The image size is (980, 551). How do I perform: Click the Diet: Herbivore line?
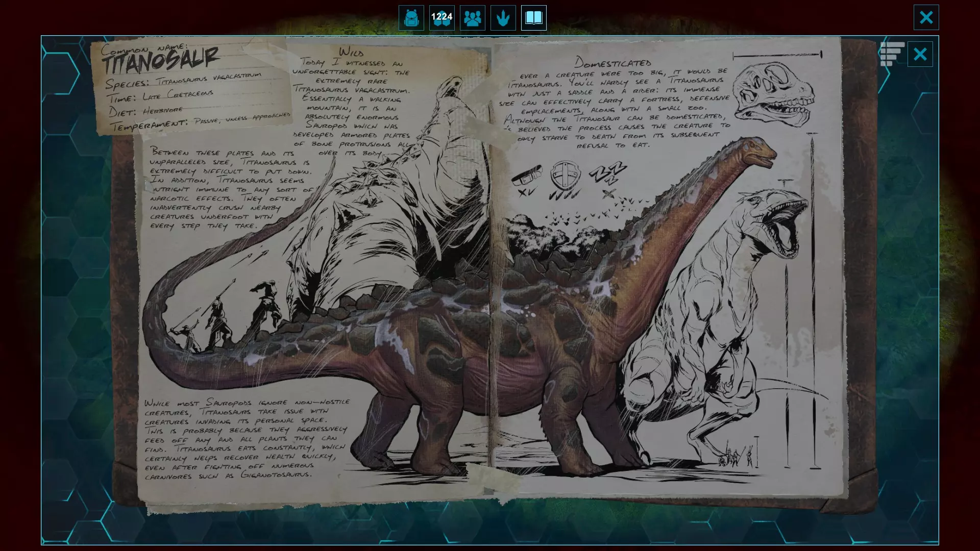145,111
